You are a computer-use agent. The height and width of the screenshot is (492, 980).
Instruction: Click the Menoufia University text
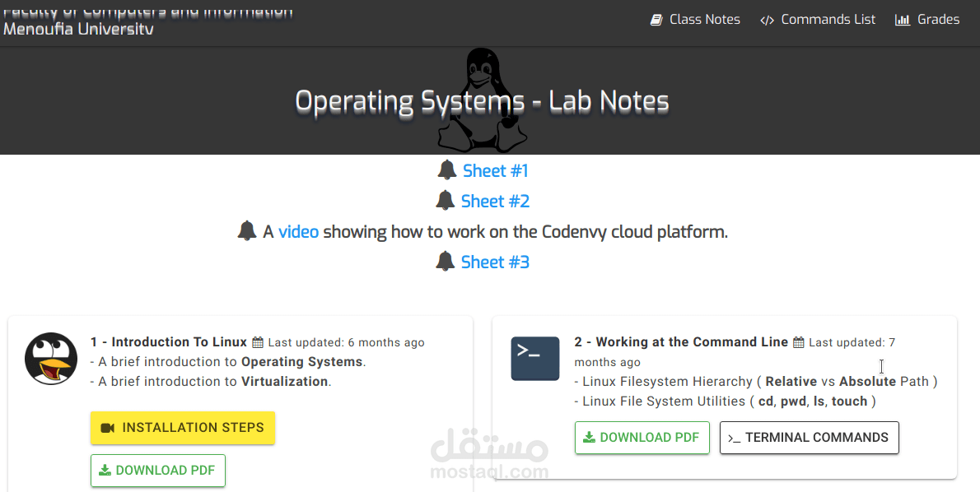point(78,30)
